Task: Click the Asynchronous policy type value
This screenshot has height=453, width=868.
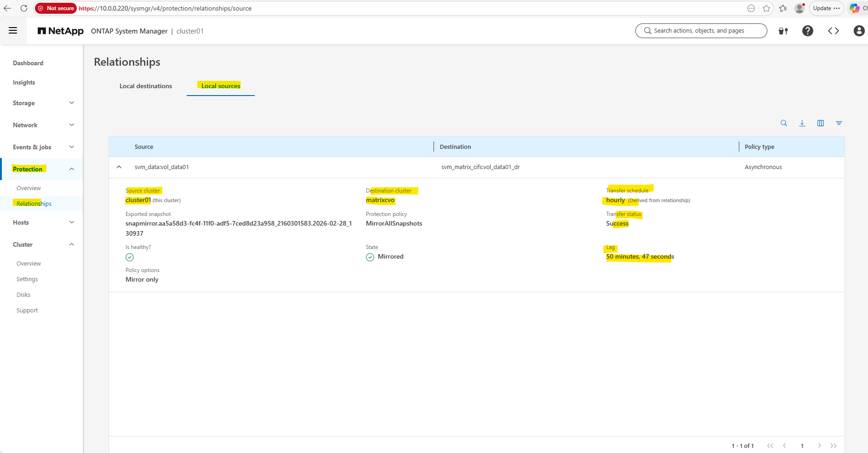Action: (763, 167)
